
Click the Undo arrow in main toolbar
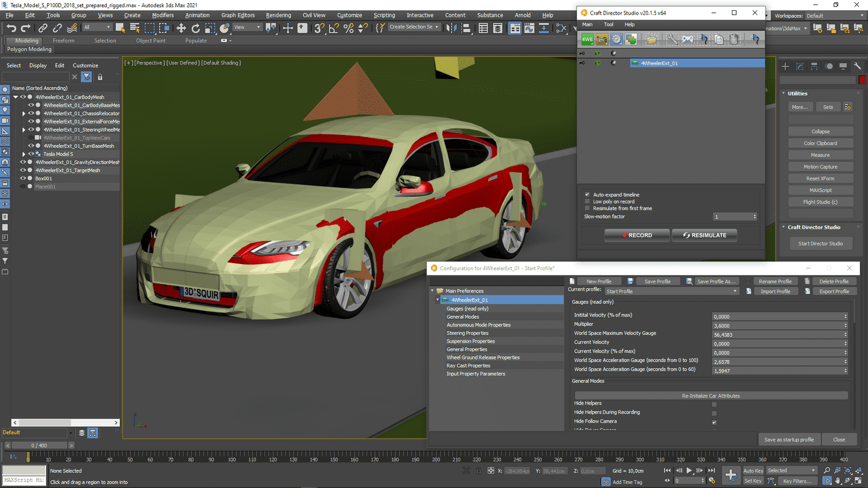pyautogui.click(x=11, y=28)
